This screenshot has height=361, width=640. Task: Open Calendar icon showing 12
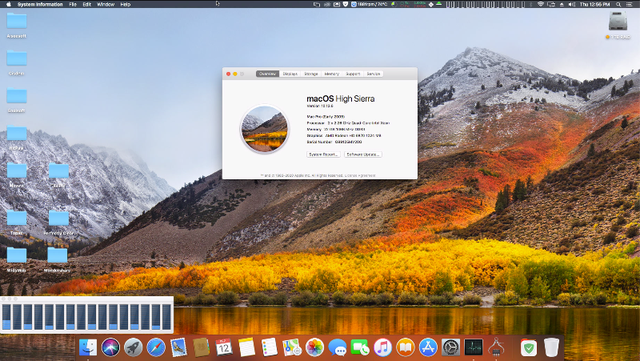click(x=224, y=348)
